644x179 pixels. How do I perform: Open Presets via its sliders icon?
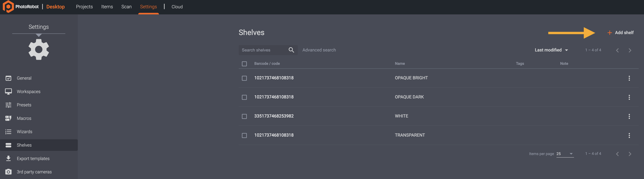click(x=8, y=105)
